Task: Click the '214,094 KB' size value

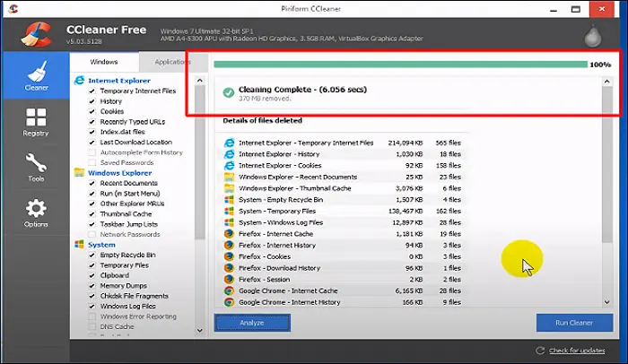Action: (x=406, y=143)
